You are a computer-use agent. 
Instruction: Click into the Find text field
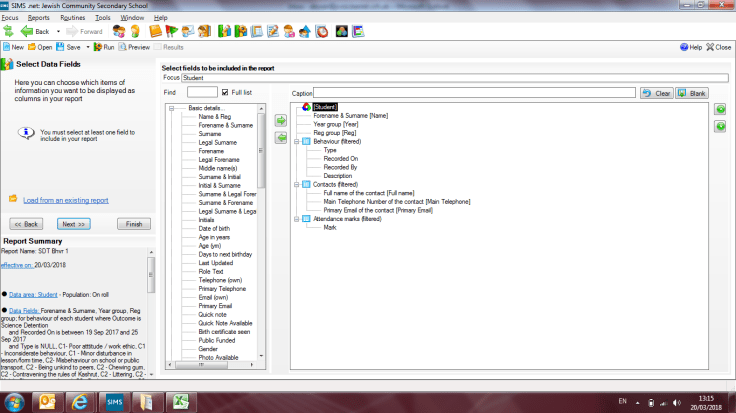coord(201,92)
